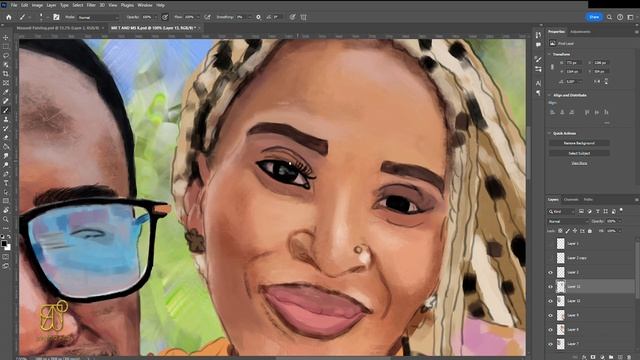
Task: Delete layer using trash icon
Action: coord(629,357)
